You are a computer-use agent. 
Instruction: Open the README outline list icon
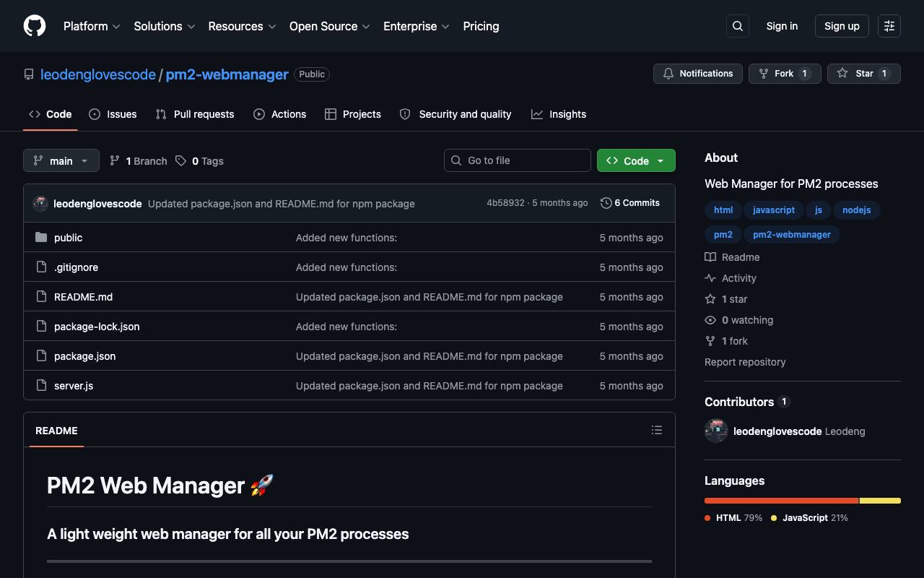[657, 430]
